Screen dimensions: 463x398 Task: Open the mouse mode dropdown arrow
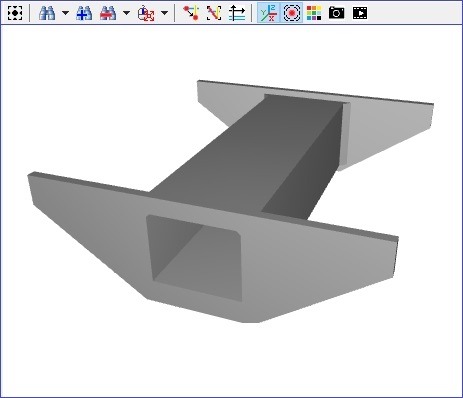coord(164,13)
